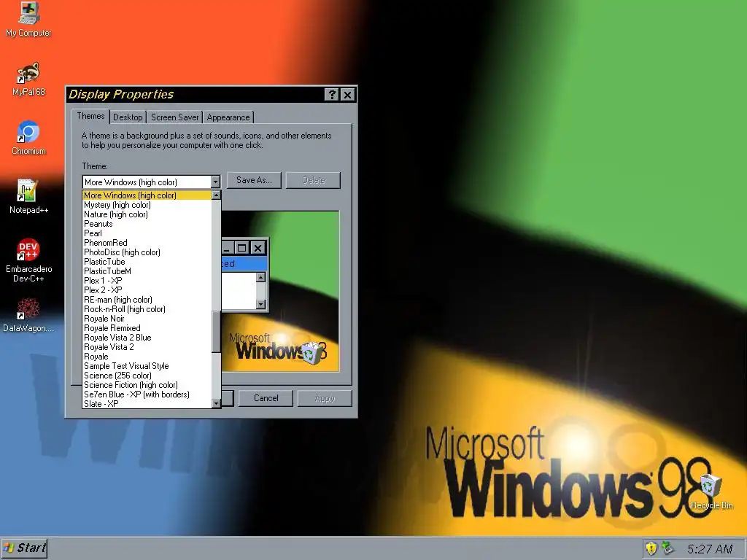The image size is (747, 560).
Task: Click the Save As... button
Action: pos(254,180)
